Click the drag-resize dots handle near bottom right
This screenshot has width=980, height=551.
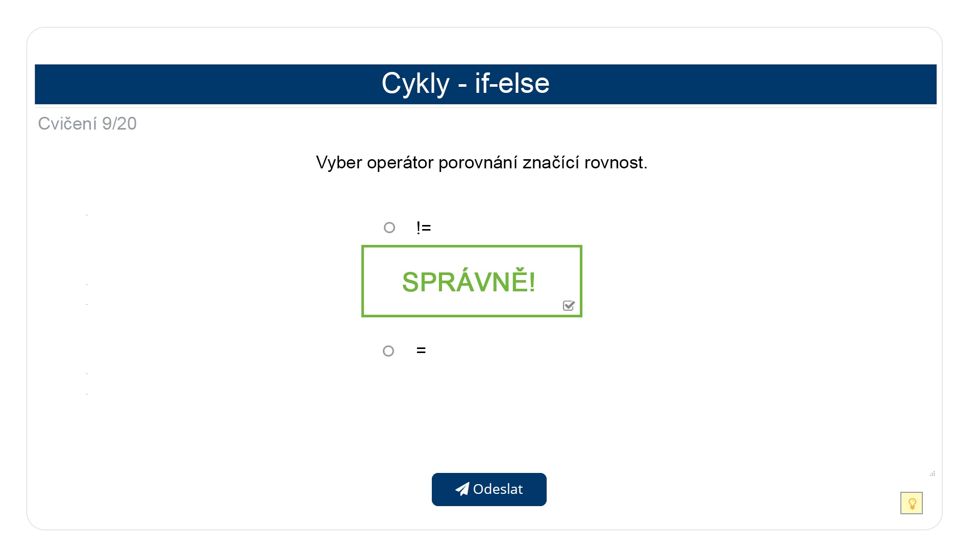(933, 473)
